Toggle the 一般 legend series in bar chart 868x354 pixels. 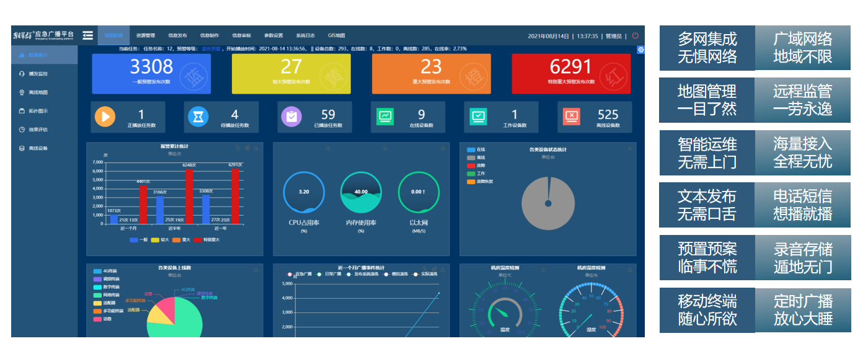(x=139, y=239)
